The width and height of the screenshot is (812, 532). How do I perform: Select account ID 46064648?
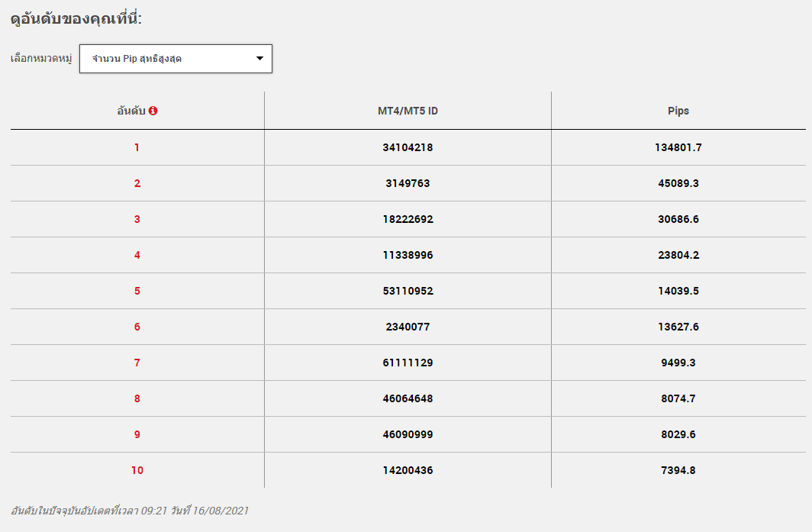(408, 398)
